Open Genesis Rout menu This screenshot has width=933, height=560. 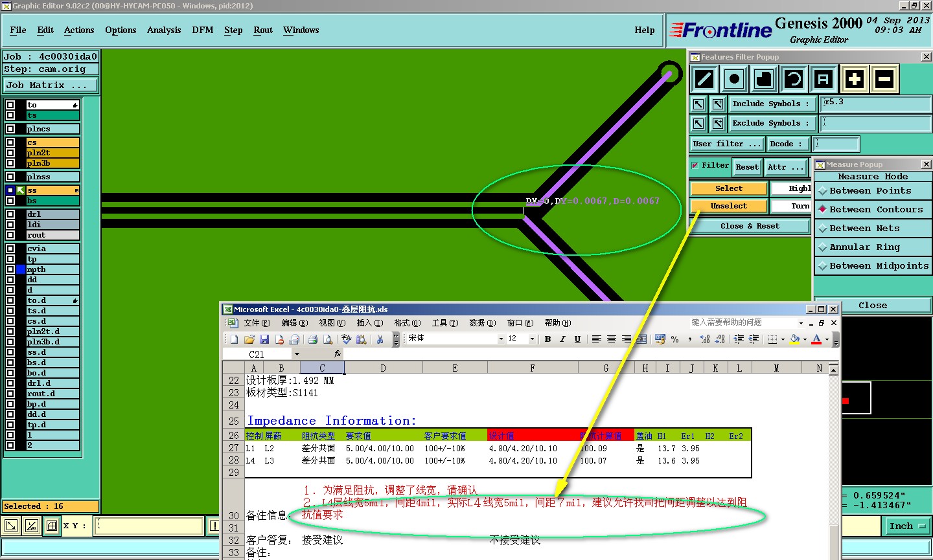pos(263,30)
